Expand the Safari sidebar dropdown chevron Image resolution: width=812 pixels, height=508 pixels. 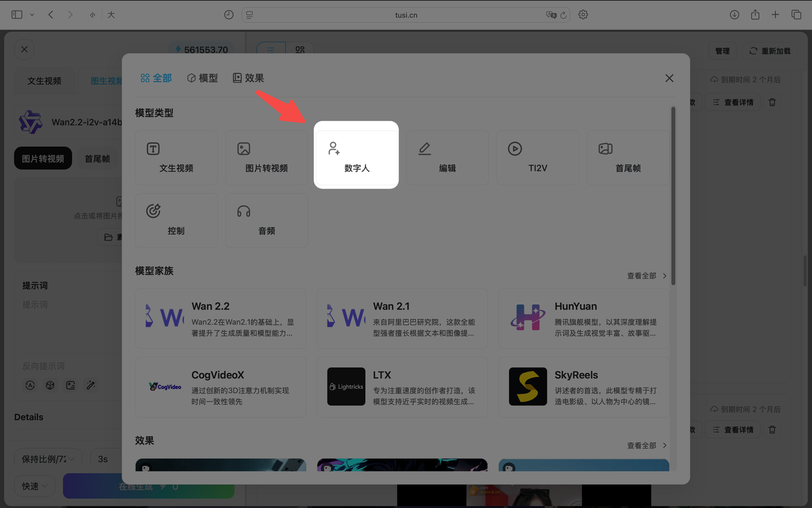32,15
